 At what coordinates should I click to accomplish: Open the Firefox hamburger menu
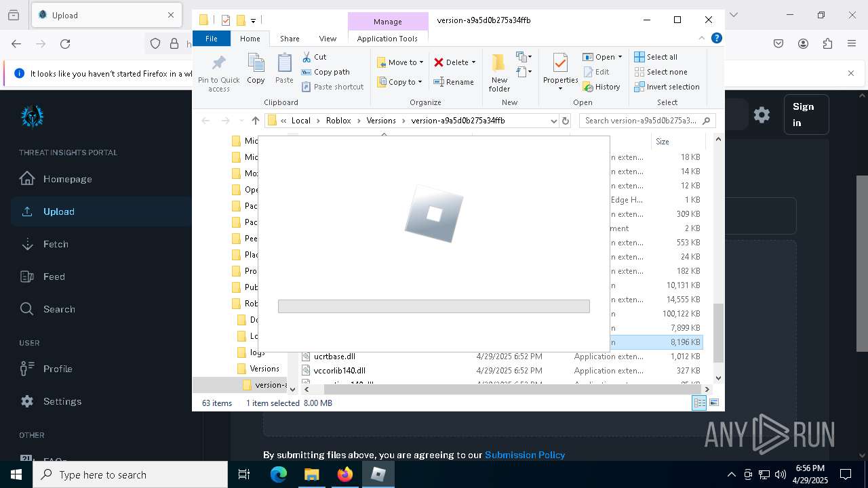tap(852, 43)
